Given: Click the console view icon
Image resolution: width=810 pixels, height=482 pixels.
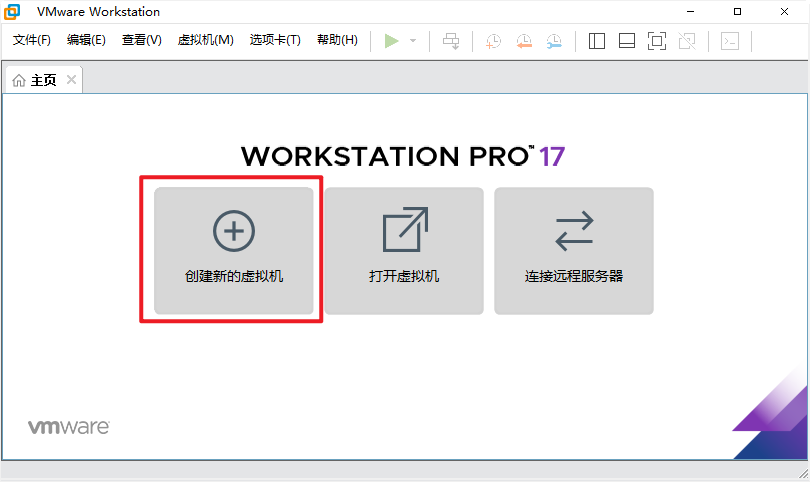Looking at the screenshot, I should [x=730, y=41].
